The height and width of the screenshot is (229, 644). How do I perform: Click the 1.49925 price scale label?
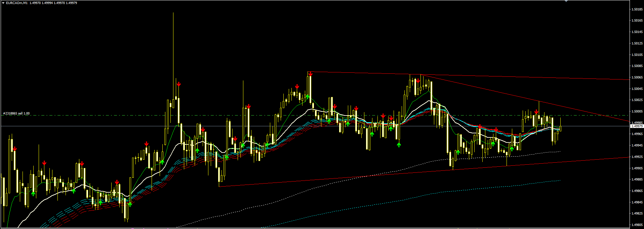click(x=637, y=157)
